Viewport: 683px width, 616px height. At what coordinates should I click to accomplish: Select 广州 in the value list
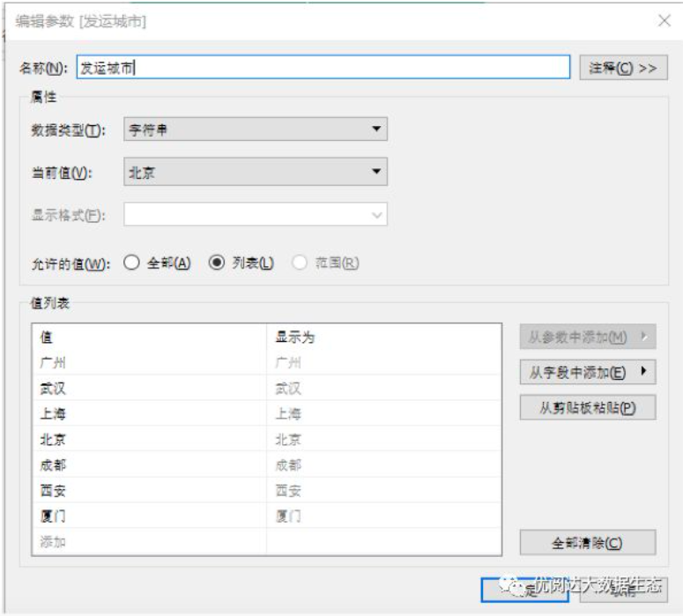tap(54, 363)
